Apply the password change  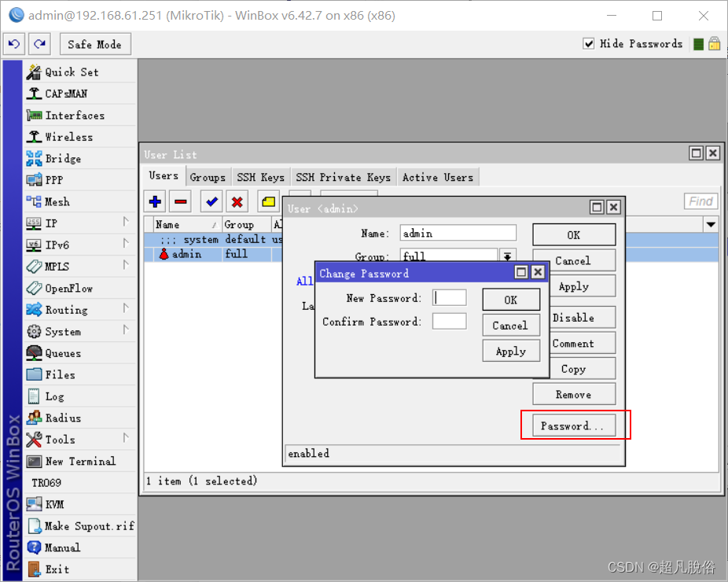[511, 351]
